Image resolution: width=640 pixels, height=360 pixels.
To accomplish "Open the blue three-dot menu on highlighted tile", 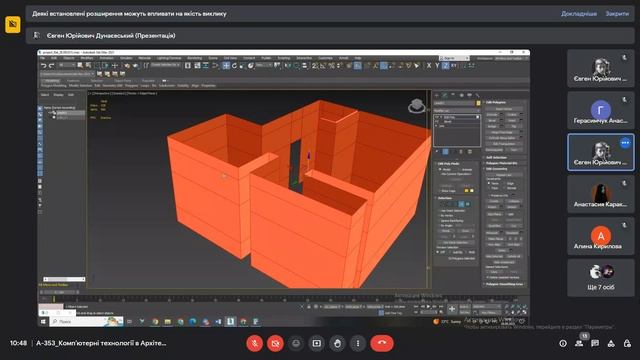I will click(625, 142).
